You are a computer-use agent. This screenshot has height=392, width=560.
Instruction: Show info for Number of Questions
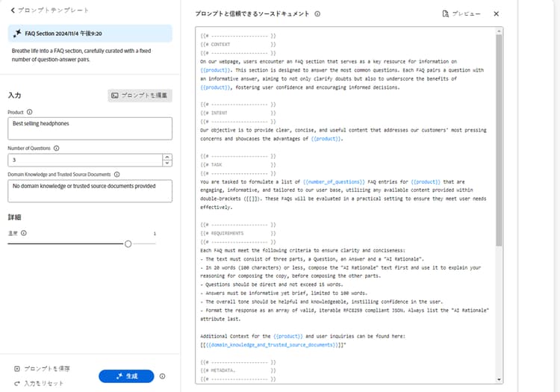coord(57,148)
